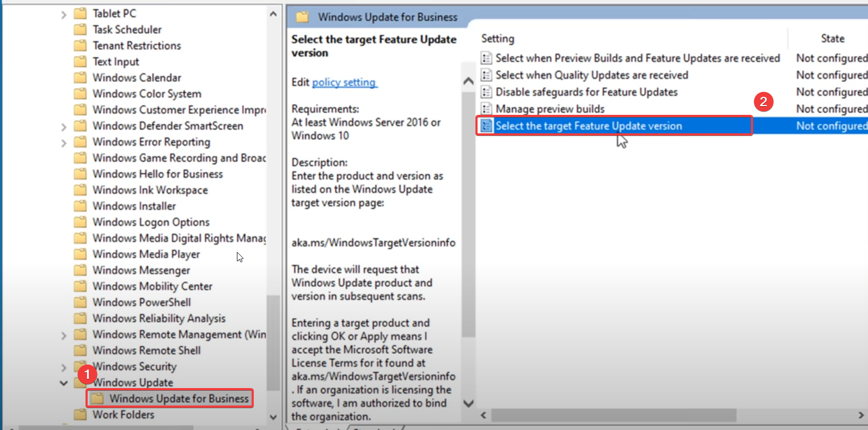The height and width of the screenshot is (430, 868).
Task: Select Windows Media Digital Rights Management label
Action: (x=179, y=238)
